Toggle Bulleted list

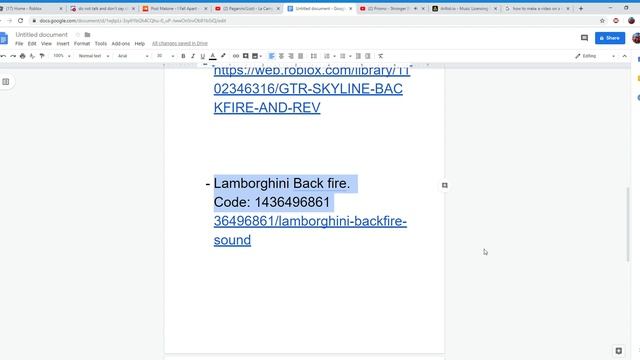[x=342, y=56]
